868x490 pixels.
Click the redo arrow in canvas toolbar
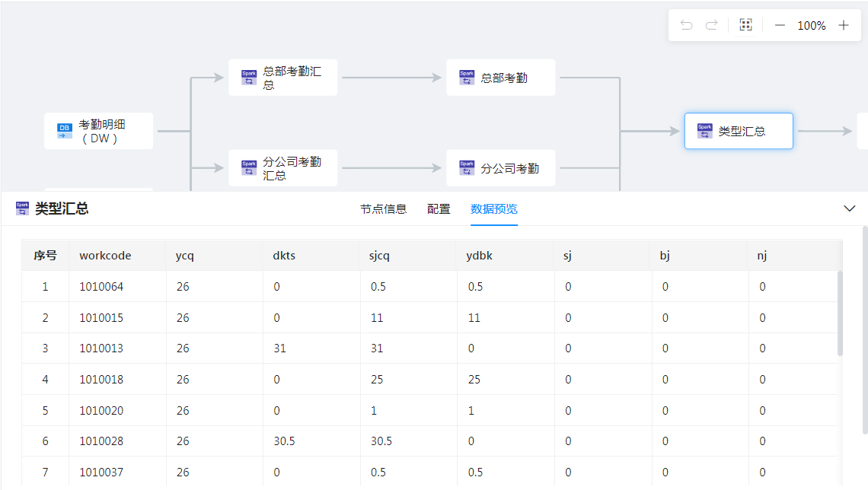point(711,25)
